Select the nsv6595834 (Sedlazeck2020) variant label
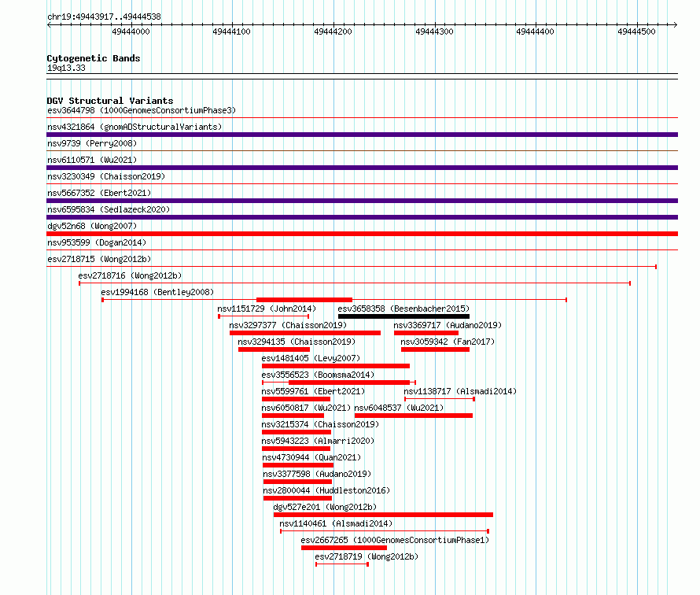The image size is (700, 595). [x=109, y=209]
